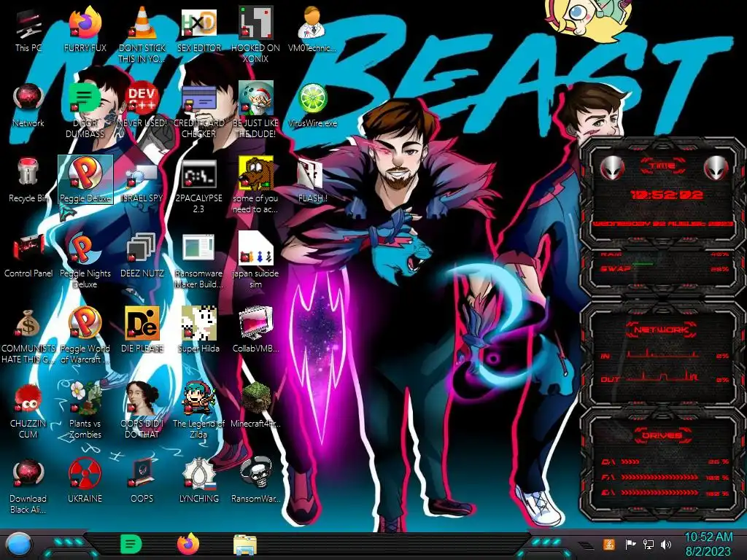Open the Control Panel desktop icon
The image size is (747, 560).
[x=28, y=256]
